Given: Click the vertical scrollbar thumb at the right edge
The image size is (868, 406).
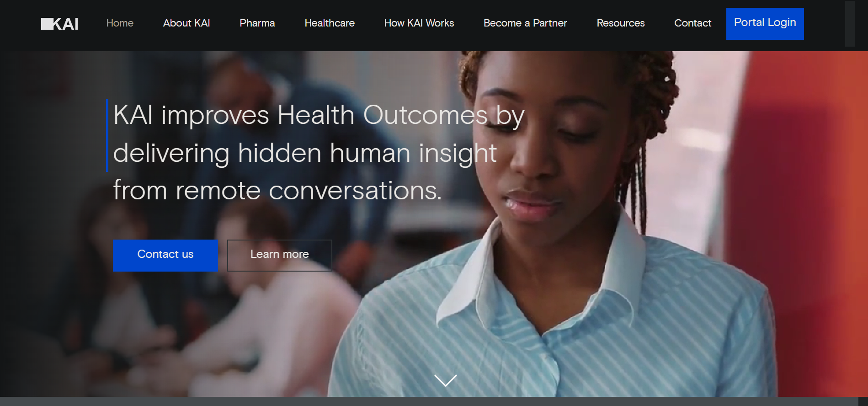Looking at the screenshot, I should pyautogui.click(x=850, y=24).
